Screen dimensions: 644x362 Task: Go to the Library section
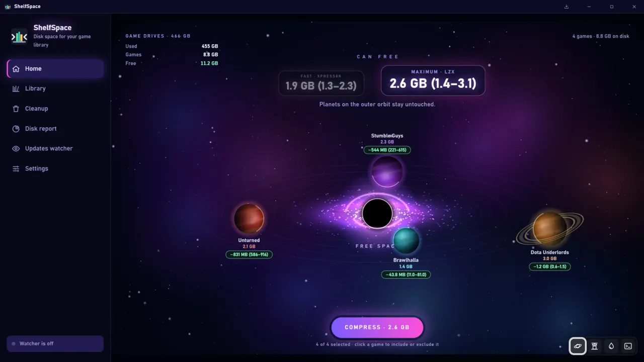pos(55,88)
